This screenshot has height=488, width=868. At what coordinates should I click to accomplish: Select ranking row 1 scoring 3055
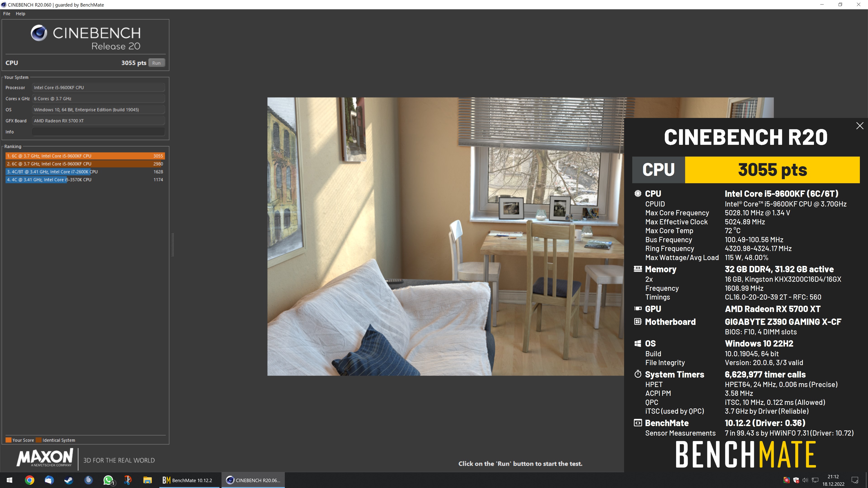[85, 156]
